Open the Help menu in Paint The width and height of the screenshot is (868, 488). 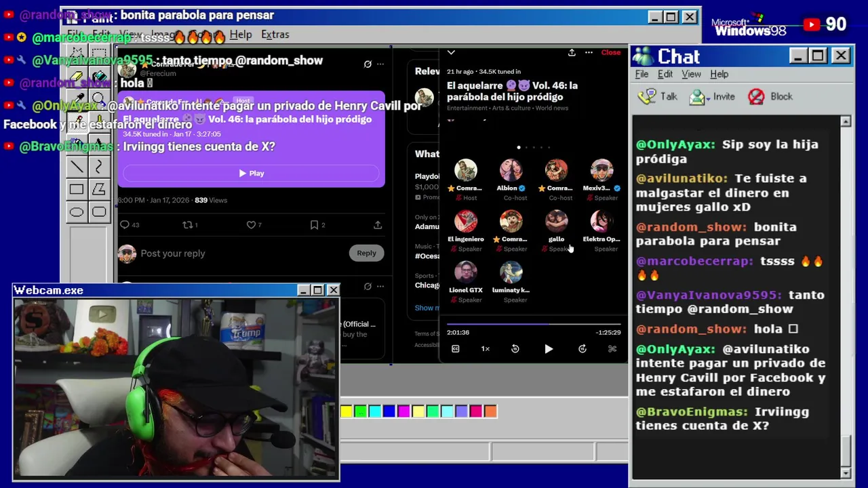tap(241, 35)
